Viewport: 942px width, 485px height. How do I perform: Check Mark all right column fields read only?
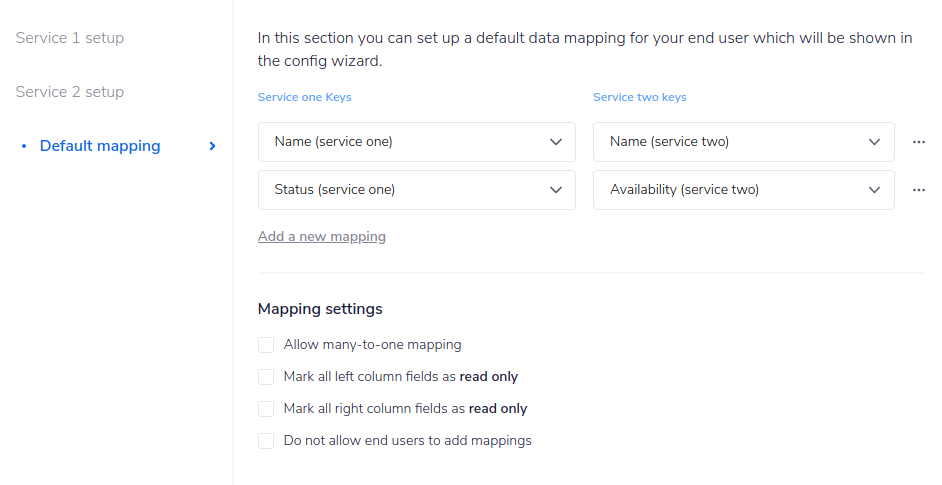tap(266, 409)
